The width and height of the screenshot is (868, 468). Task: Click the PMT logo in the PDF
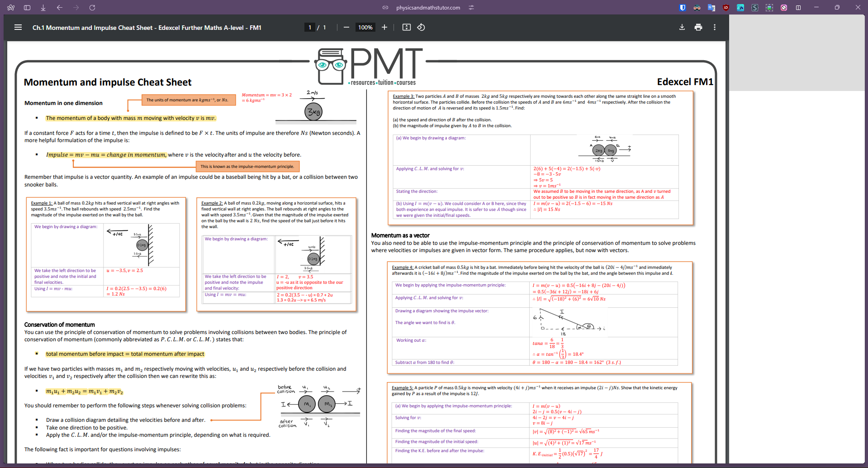(x=369, y=67)
